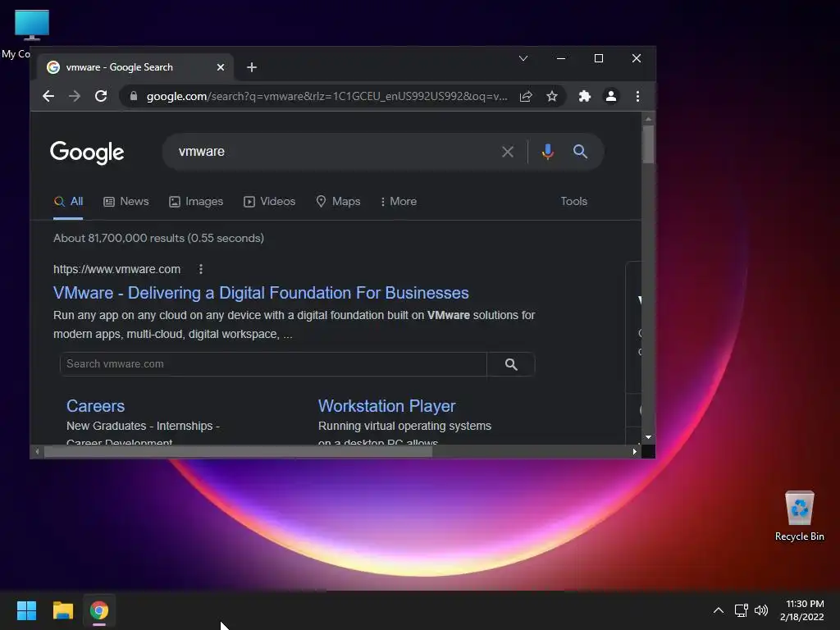Open the Chrome profile avatar
Screen dimensions: 840x630
coord(610,97)
